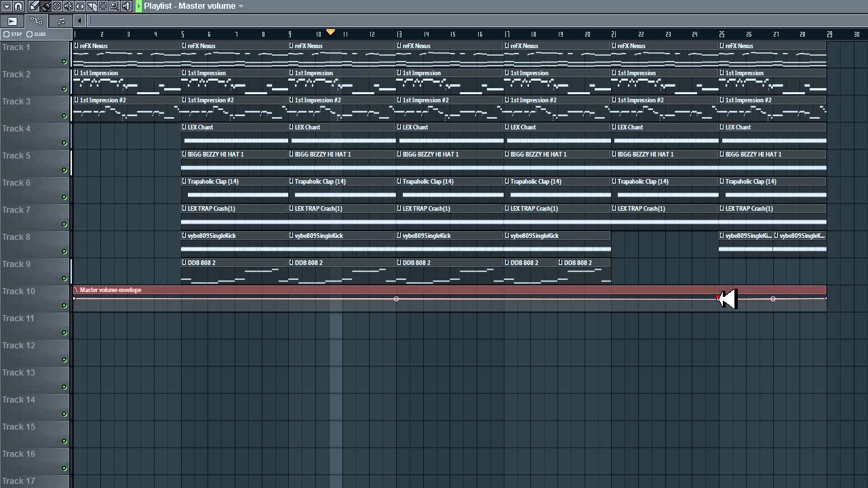Mute Track 3 with its green light
This screenshot has width=868, height=488.
[64, 116]
